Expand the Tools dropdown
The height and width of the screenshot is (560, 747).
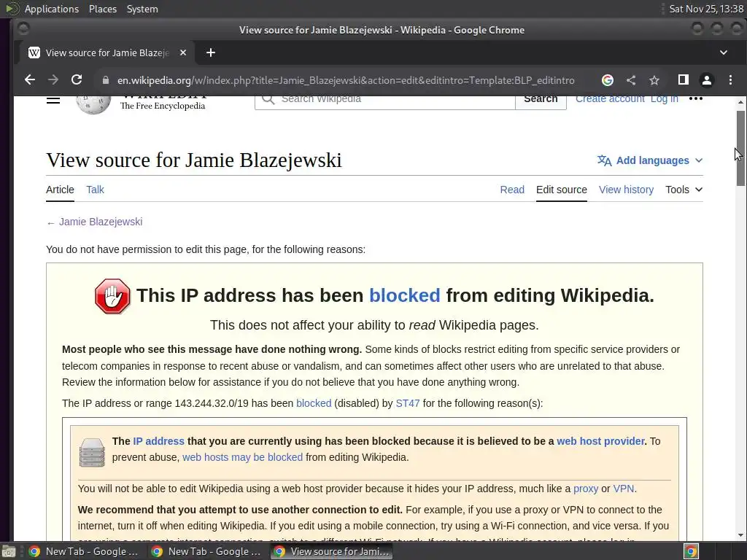pos(684,190)
